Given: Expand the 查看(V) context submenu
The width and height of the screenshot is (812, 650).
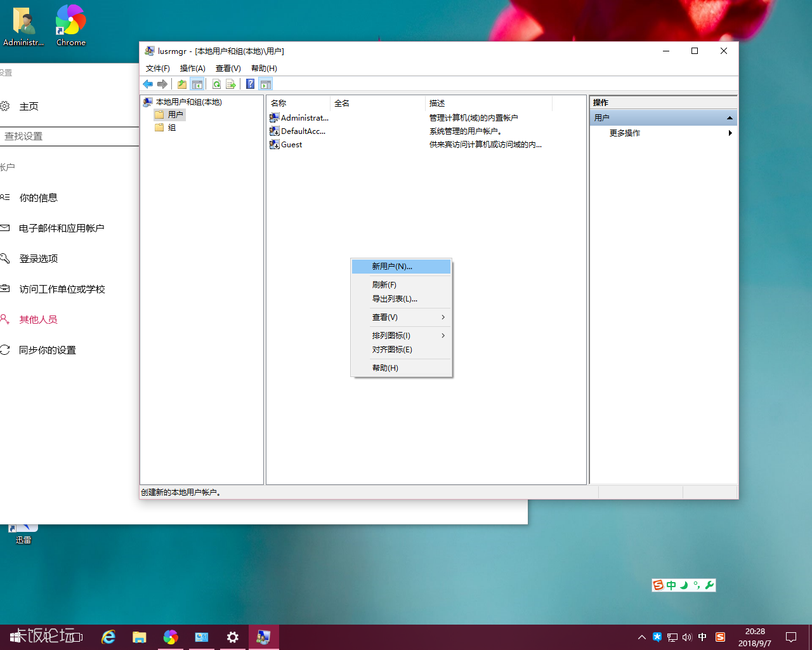Looking at the screenshot, I should [402, 317].
